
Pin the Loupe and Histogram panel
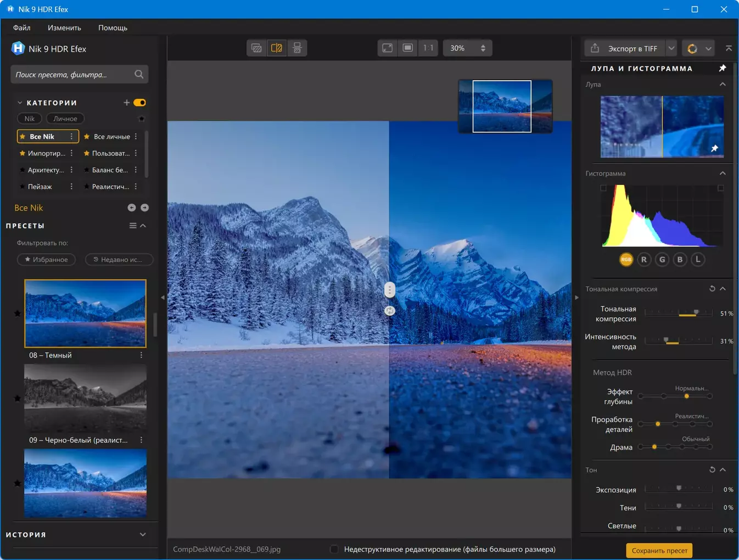(x=723, y=68)
